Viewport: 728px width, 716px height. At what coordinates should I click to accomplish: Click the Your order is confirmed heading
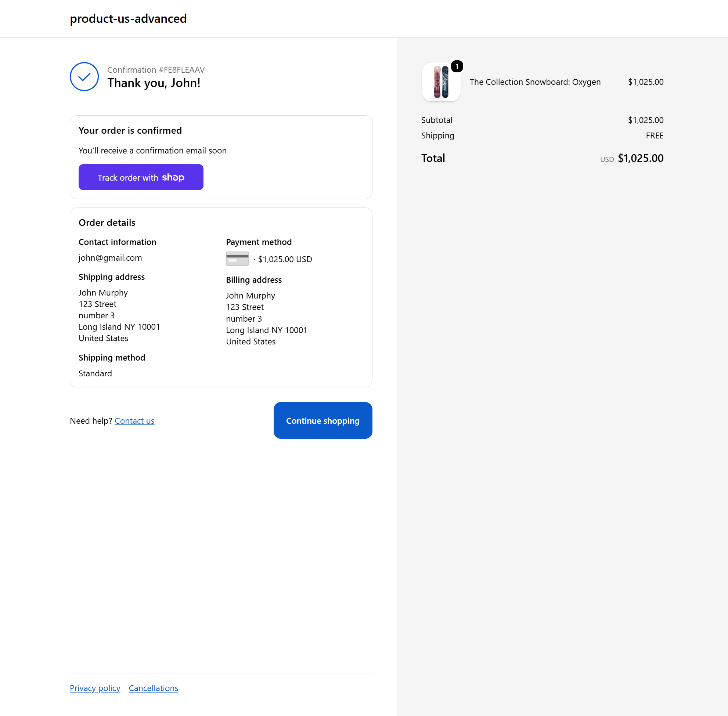pos(130,130)
